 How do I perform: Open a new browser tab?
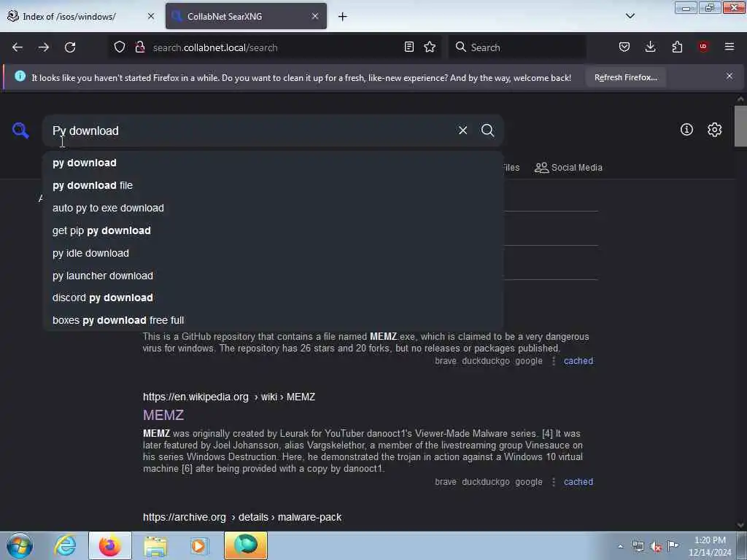pos(343,17)
